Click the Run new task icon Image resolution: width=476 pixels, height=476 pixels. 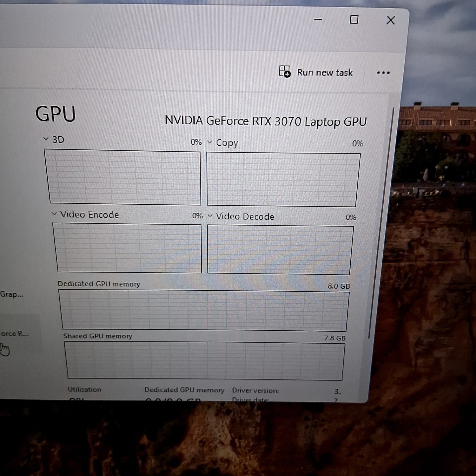pyautogui.click(x=285, y=72)
